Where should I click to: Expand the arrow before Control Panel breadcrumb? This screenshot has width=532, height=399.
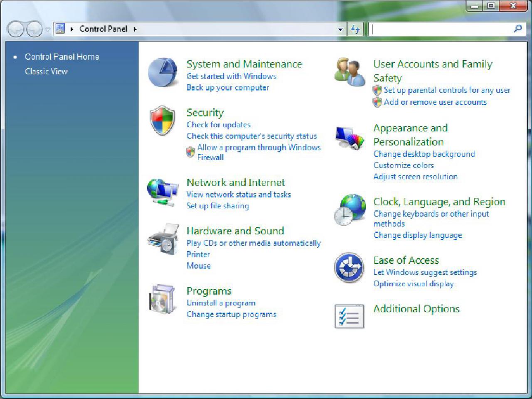click(x=72, y=29)
